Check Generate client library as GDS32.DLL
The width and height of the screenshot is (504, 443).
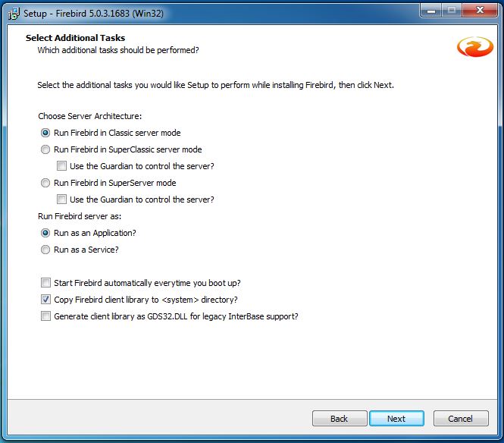[x=46, y=316]
